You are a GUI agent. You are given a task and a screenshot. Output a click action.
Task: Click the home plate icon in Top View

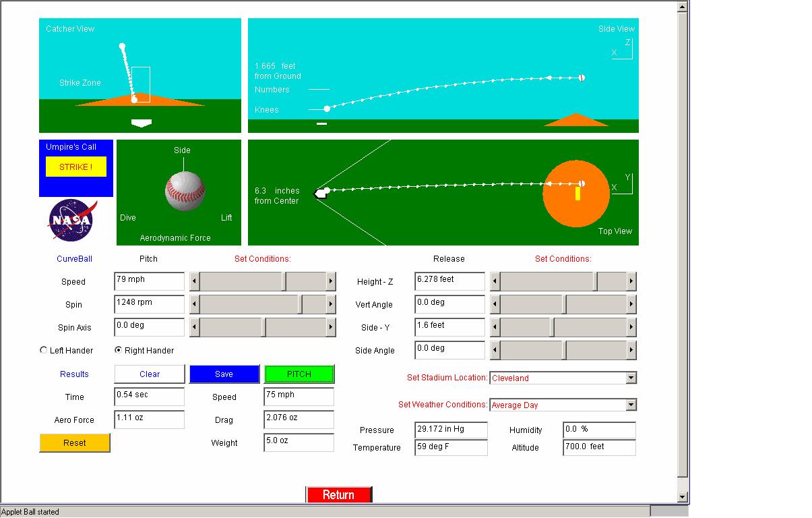click(x=321, y=193)
